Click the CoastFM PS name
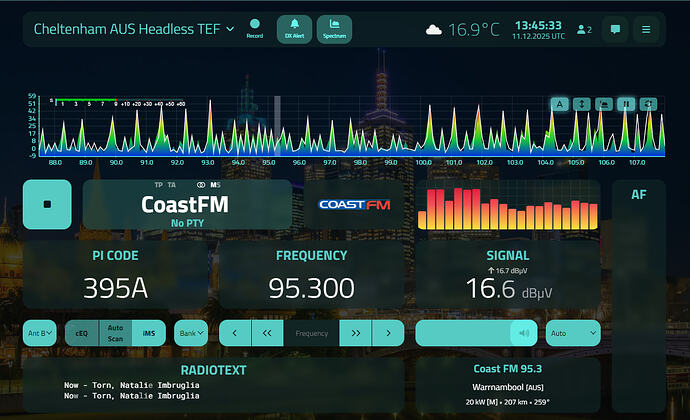690x420 pixels. pos(185,205)
